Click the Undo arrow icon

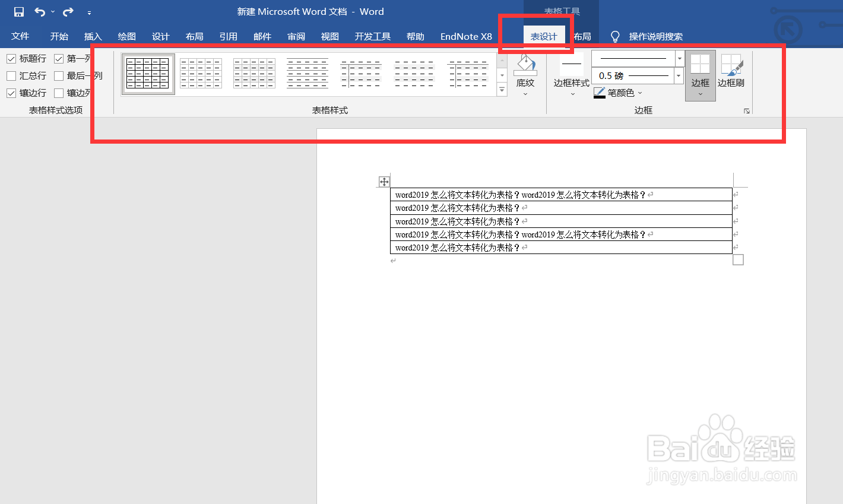pyautogui.click(x=40, y=12)
